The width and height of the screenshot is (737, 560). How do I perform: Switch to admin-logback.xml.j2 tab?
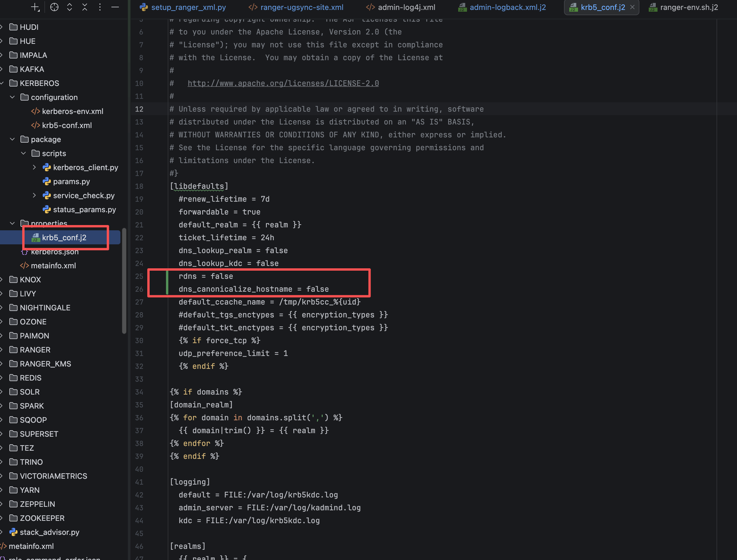coord(507,7)
